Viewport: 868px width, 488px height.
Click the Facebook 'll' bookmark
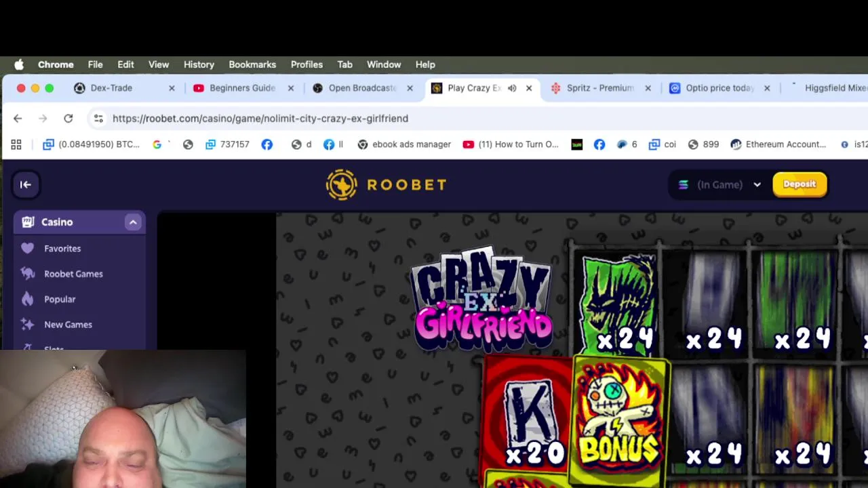tap(333, 144)
